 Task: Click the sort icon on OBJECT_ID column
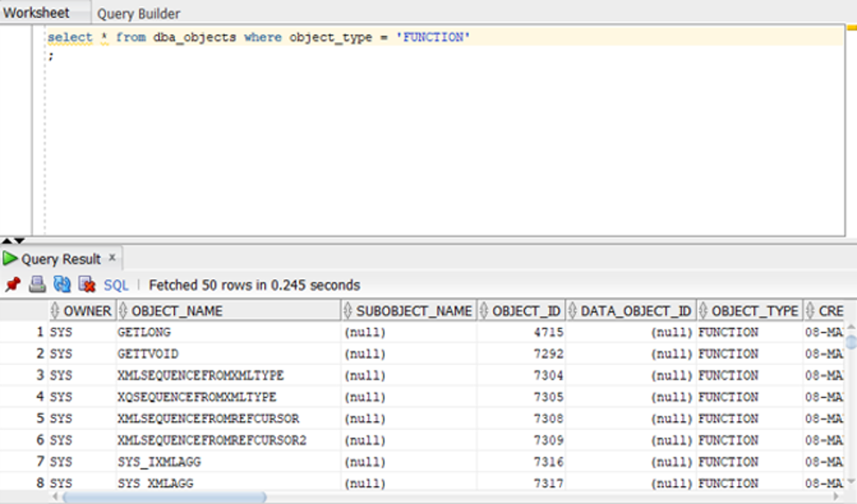(x=485, y=310)
